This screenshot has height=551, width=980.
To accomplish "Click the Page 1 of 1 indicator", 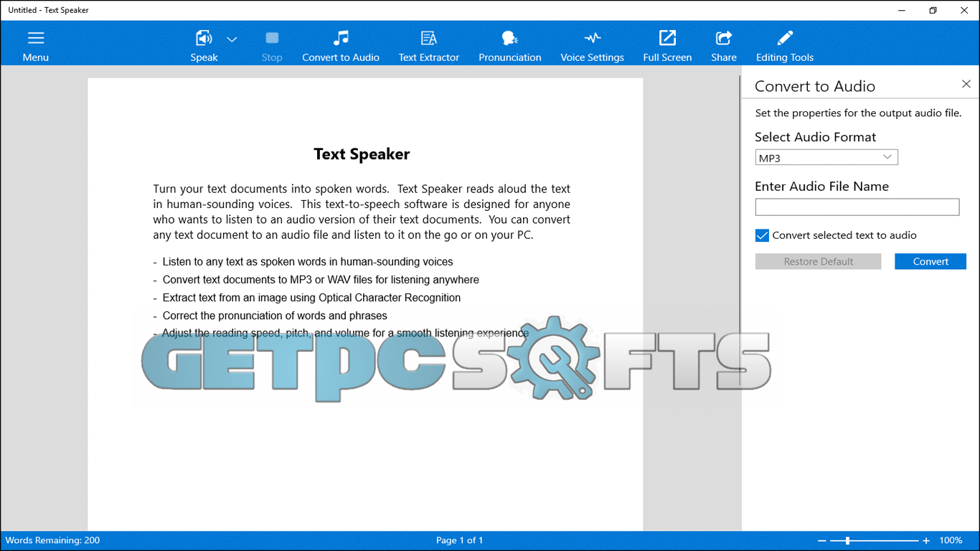I will point(460,540).
